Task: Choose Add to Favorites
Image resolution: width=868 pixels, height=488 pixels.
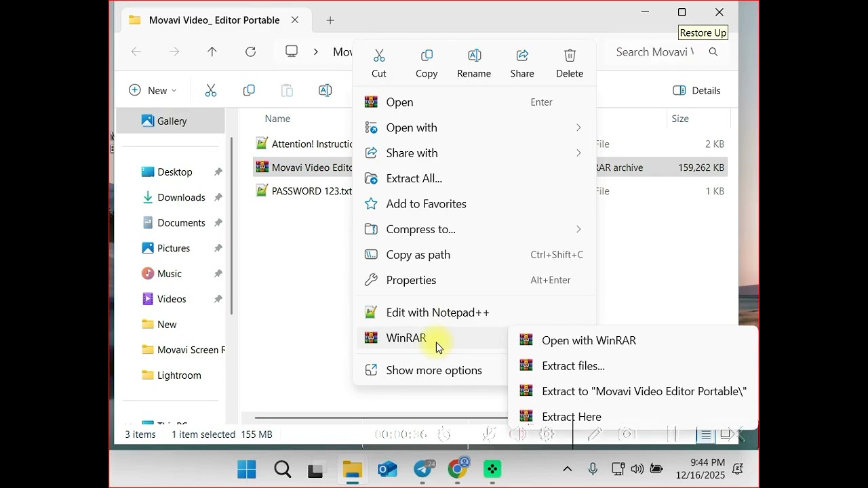Action: point(474,204)
